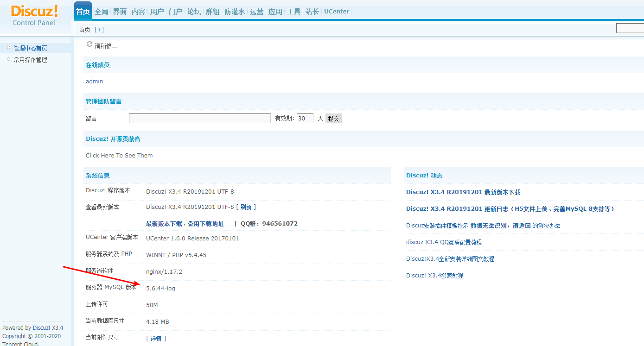Open the 内容 menu tab
The image size is (644, 346).
click(x=139, y=12)
